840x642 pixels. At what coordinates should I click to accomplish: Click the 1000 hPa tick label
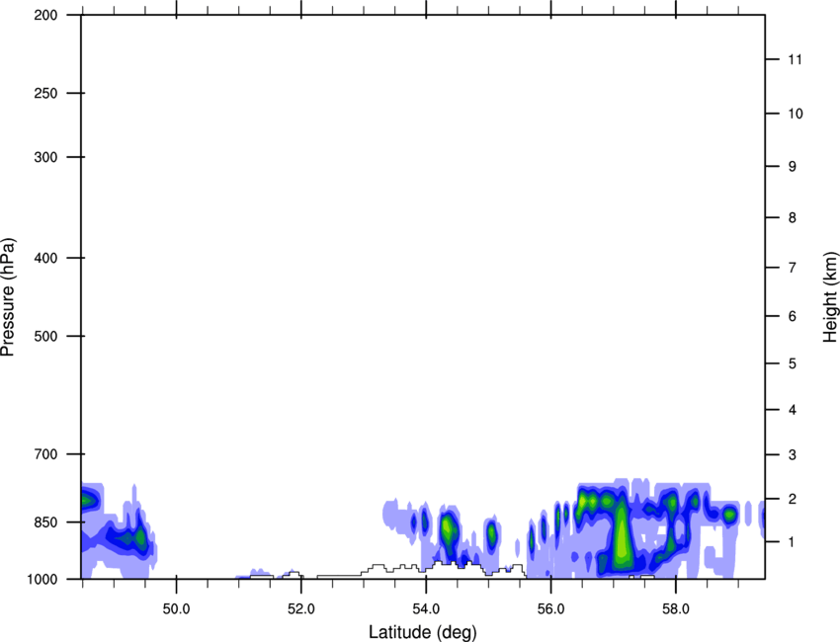pos(42,579)
